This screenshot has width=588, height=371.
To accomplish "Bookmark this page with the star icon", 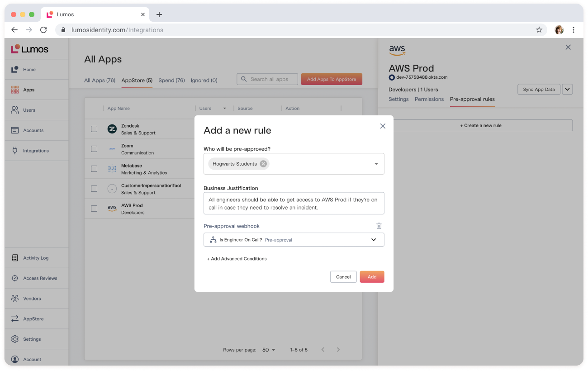I will coord(539,30).
